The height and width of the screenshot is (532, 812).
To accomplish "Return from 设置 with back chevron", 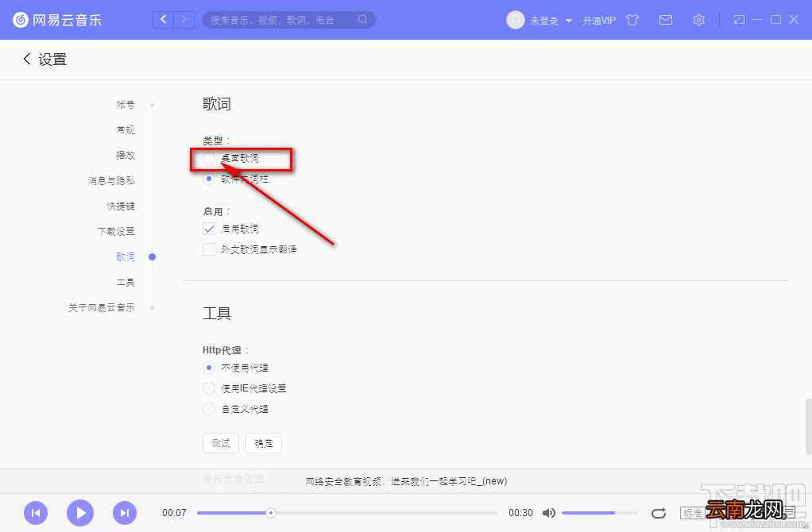I will [27, 59].
